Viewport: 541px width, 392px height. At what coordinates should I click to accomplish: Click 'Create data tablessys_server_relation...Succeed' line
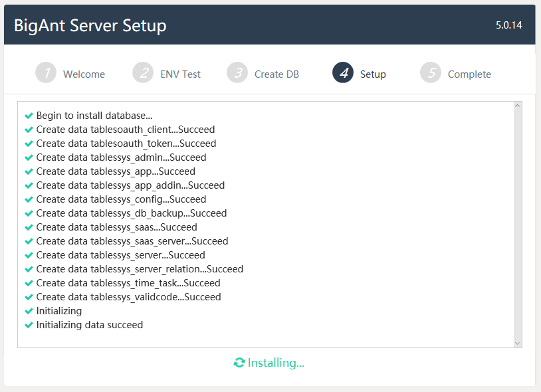[x=140, y=269]
